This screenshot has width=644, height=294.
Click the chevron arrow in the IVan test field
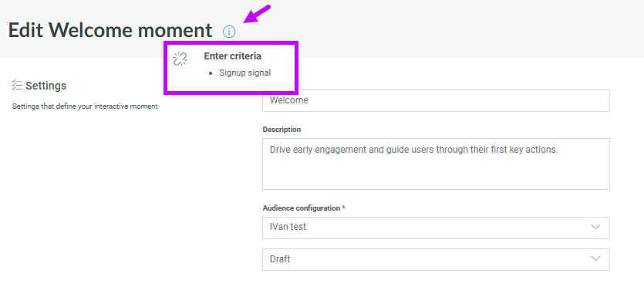[595, 227]
